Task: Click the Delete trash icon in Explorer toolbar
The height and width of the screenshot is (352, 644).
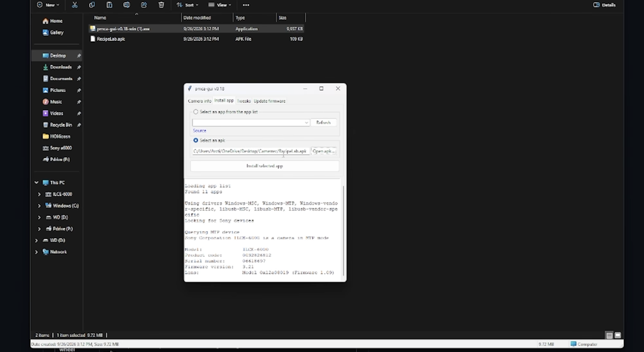Action: coord(161,5)
